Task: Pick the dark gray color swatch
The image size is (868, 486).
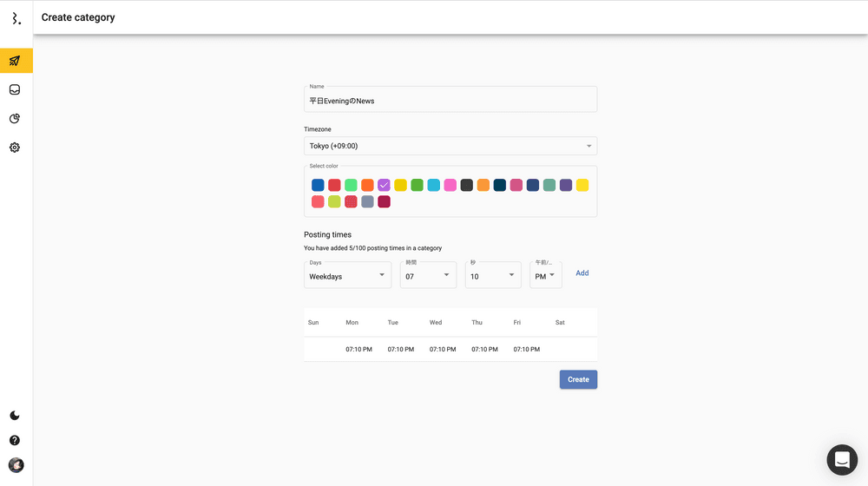Action: pyautogui.click(x=466, y=185)
